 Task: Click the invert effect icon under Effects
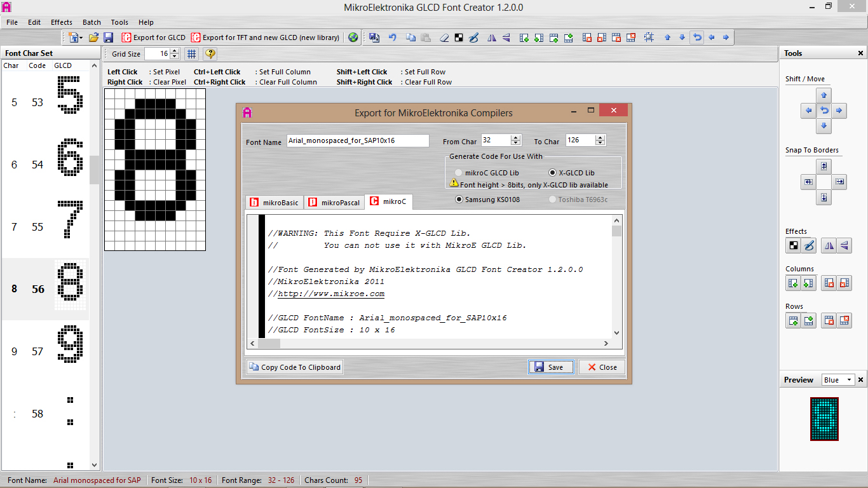tap(793, 245)
